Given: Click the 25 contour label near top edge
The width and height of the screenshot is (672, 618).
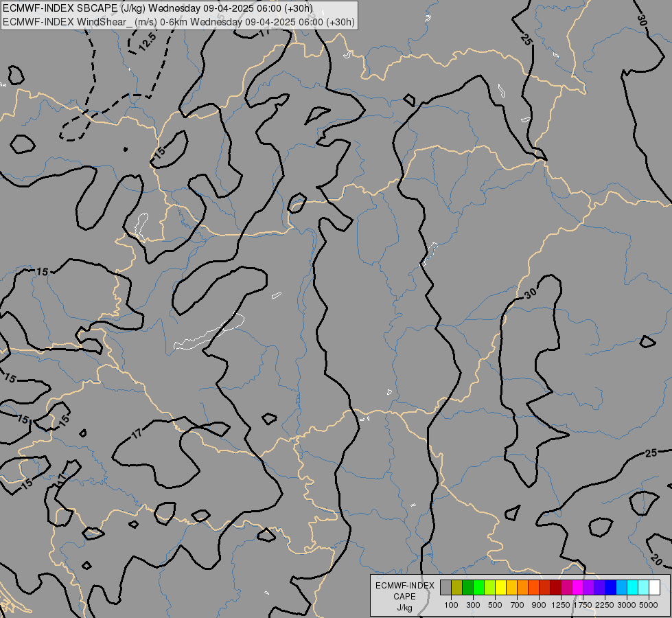Looking at the screenshot, I should pyautogui.click(x=526, y=39).
